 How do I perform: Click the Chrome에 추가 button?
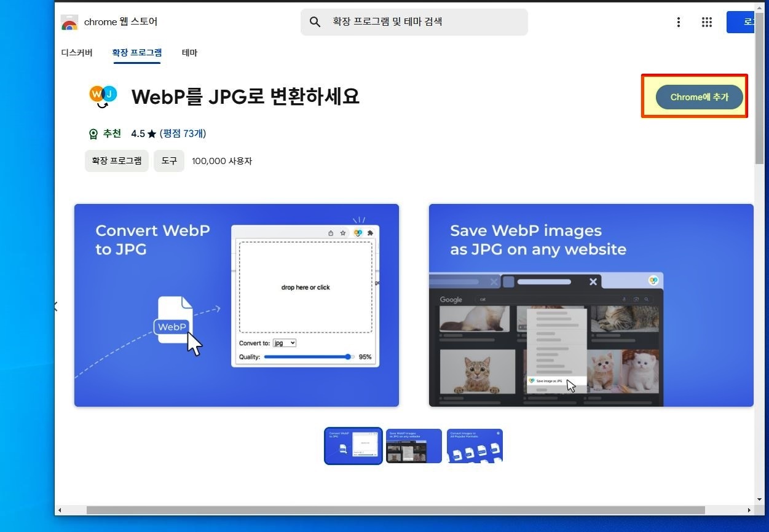(x=700, y=97)
